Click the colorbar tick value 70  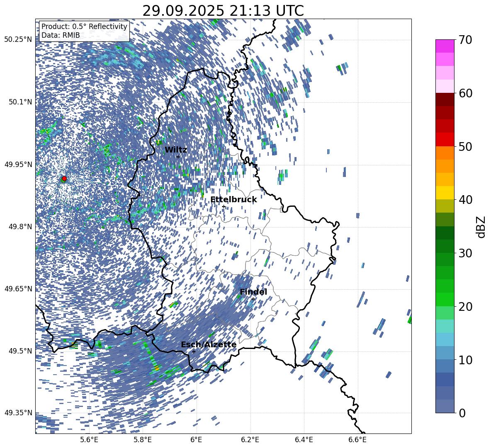click(465, 40)
